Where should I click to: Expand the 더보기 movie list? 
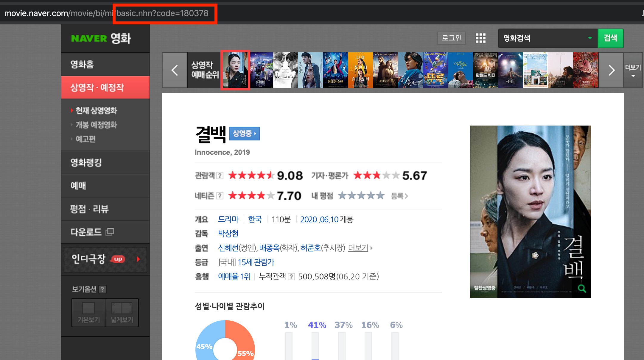pyautogui.click(x=633, y=70)
